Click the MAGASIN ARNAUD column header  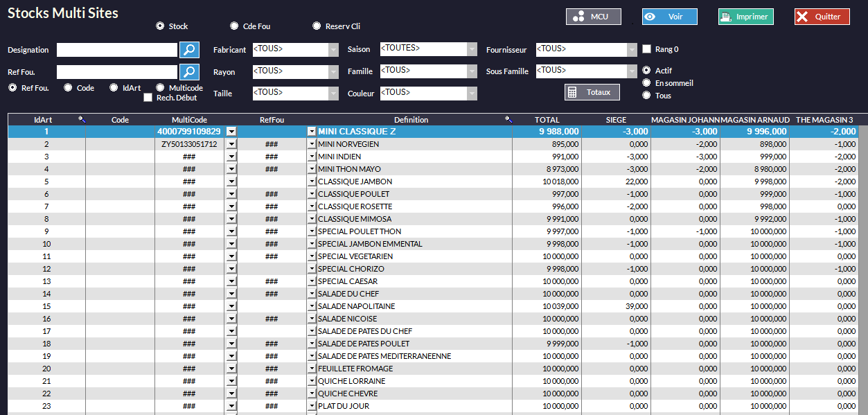(754, 120)
